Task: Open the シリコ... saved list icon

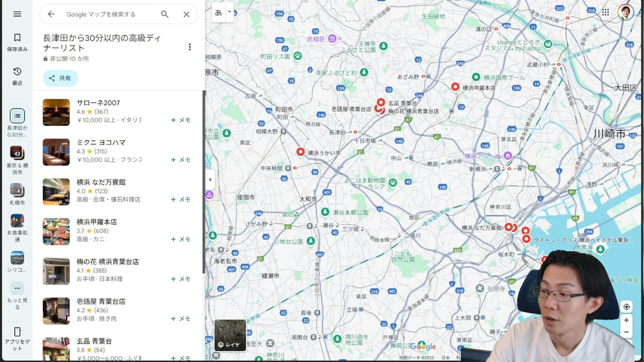Action: (x=17, y=257)
